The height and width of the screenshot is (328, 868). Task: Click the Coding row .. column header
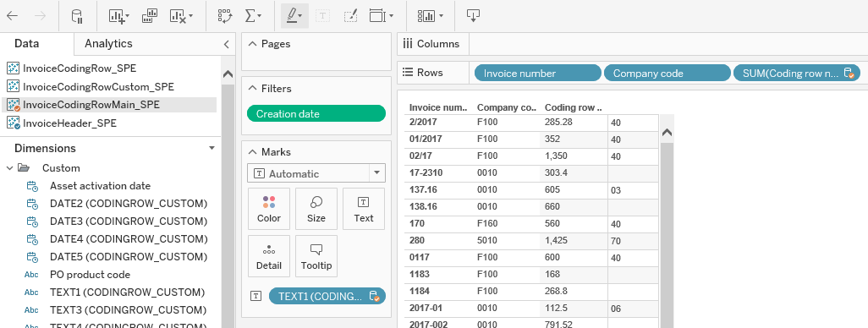click(x=574, y=107)
